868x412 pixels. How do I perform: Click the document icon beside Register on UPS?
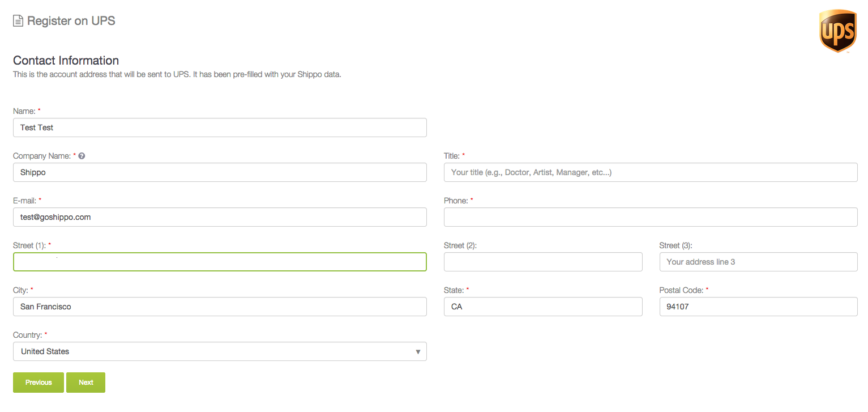point(18,21)
